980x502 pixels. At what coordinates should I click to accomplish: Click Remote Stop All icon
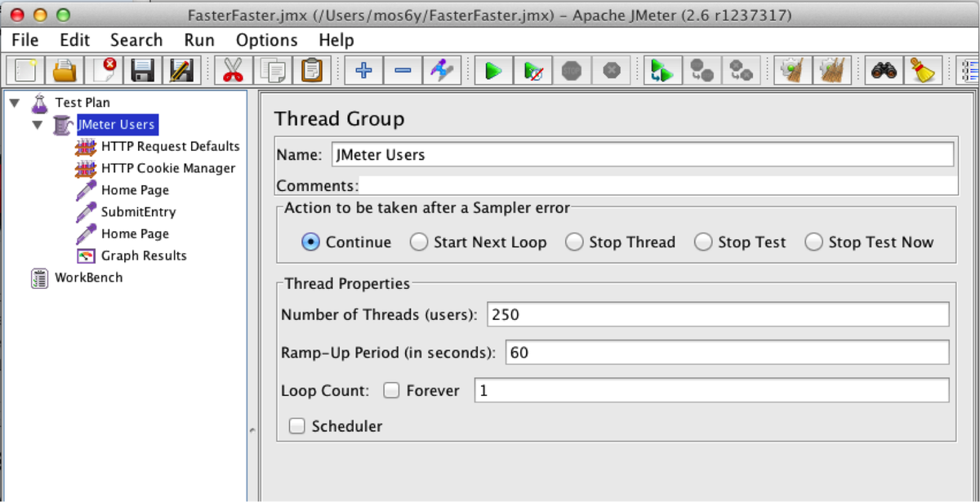click(702, 70)
